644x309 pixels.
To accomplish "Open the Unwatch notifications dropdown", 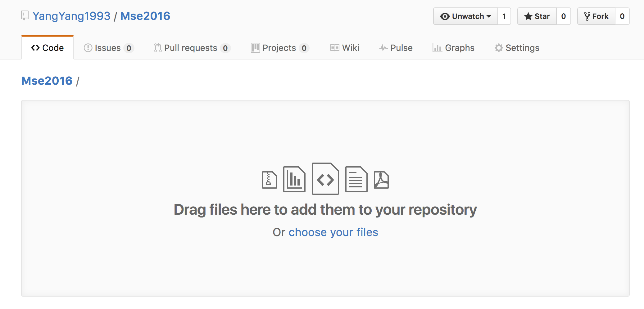I will tap(465, 16).
